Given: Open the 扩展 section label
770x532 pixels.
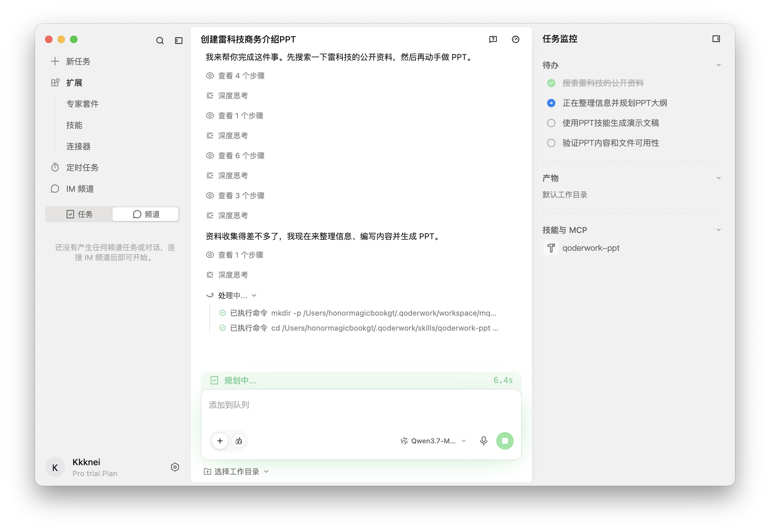Looking at the screenshot, I should (74, 83).
